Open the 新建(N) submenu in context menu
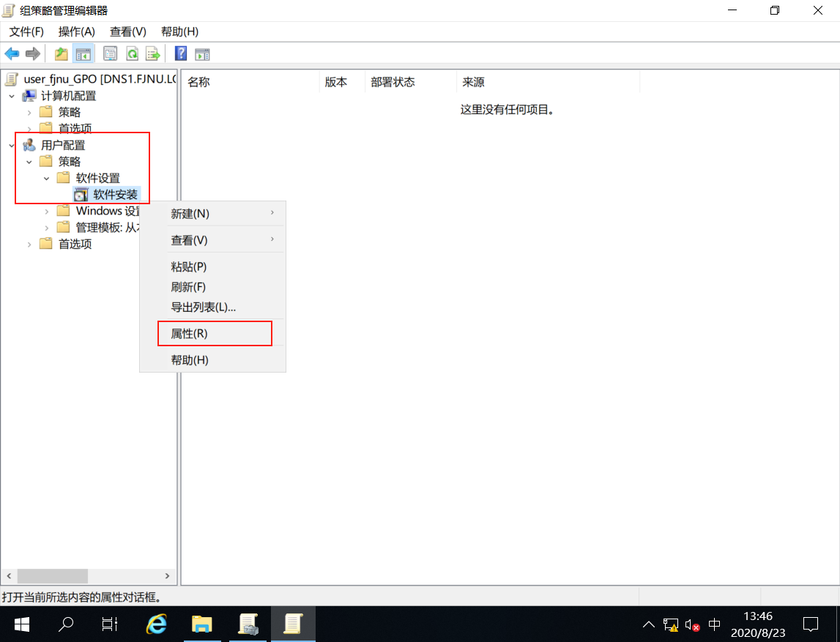This screenshot has height=642, width=840. (x=212, y=214)
